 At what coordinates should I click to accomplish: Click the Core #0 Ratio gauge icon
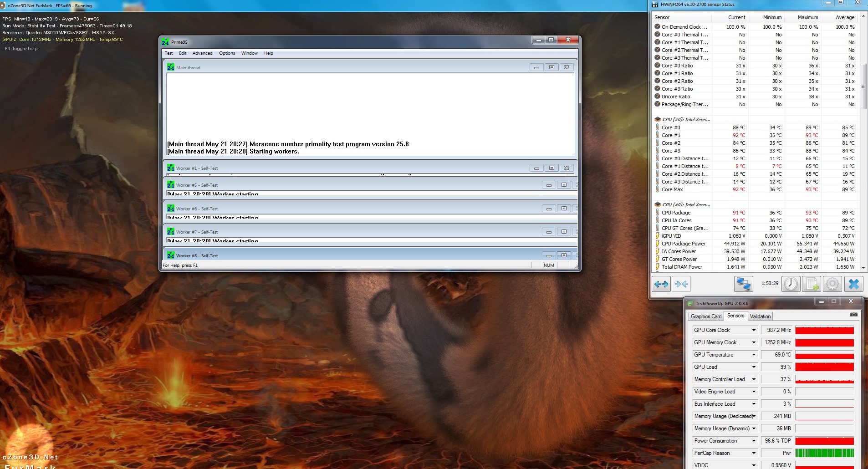(x=657, y=66)
